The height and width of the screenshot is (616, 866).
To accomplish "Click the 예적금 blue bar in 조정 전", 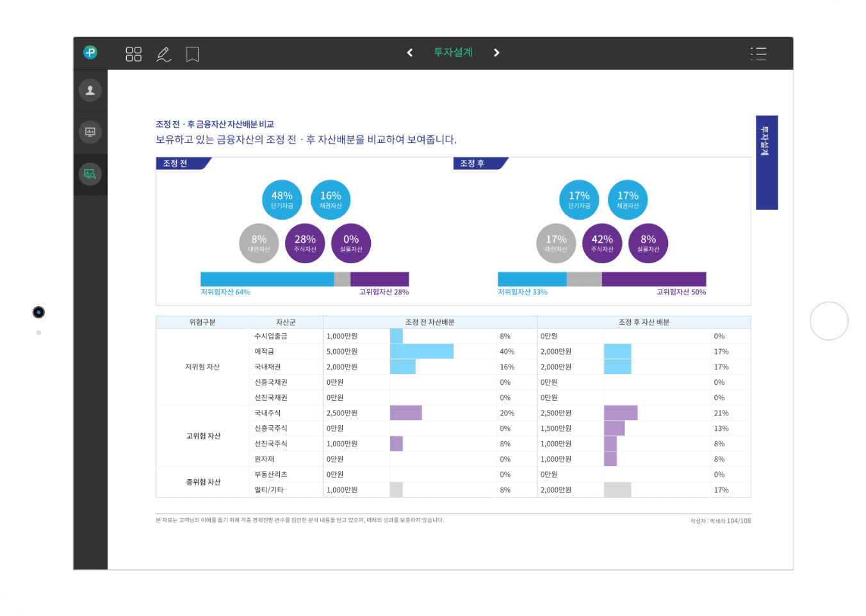I will tap(421, 352).
